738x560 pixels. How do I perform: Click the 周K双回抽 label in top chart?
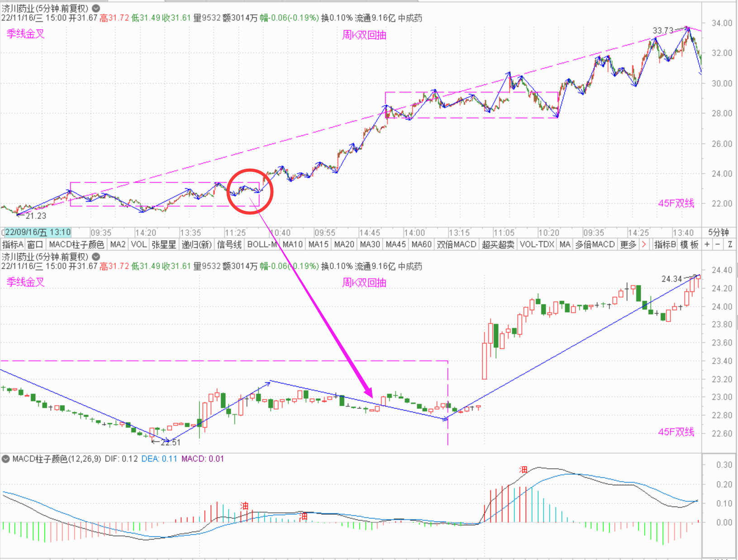coord(364,35)
